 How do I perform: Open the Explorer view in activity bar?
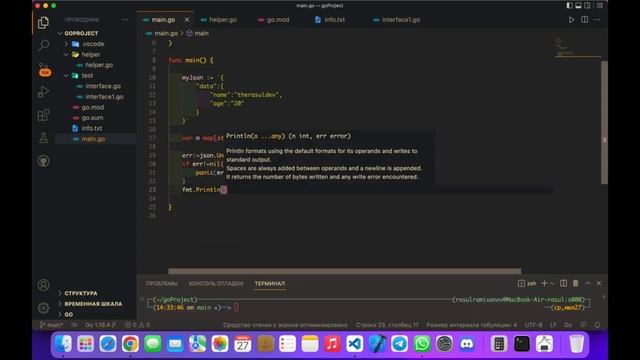(x=43, y=22)
